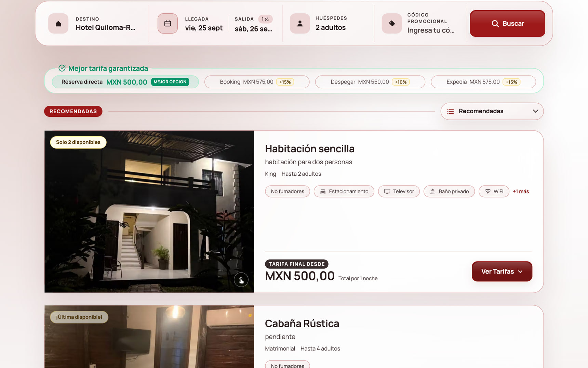Viewport: 588px width, 368px height.
Task: Open the Huéspedes 2 adultos selector
Action: point(330,24)
